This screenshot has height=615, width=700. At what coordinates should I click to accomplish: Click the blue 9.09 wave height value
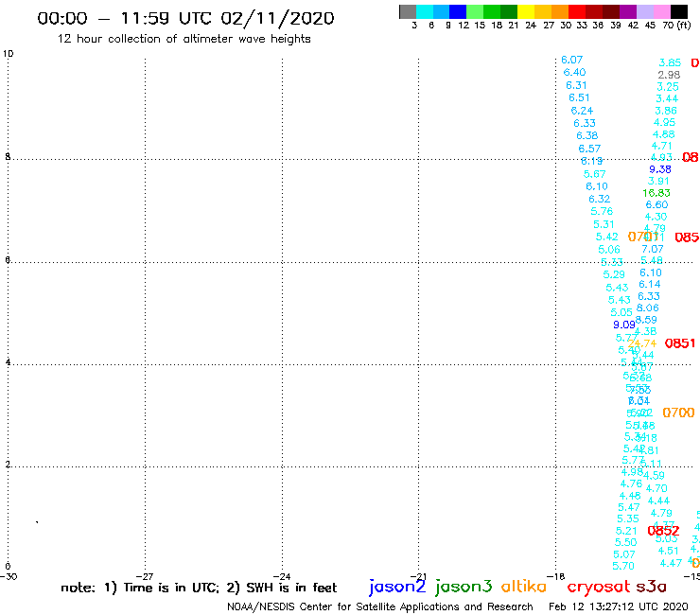(624, 325)
